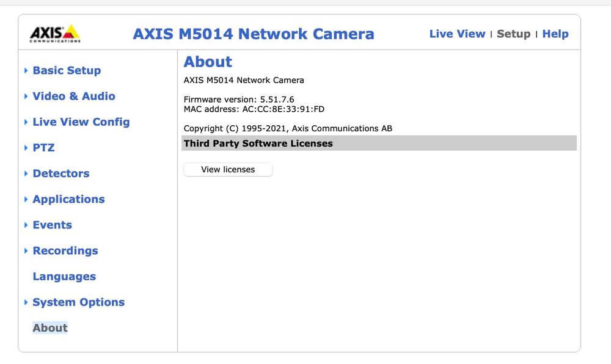
Task: Select the About sidebar item
Action: point(50,328)
